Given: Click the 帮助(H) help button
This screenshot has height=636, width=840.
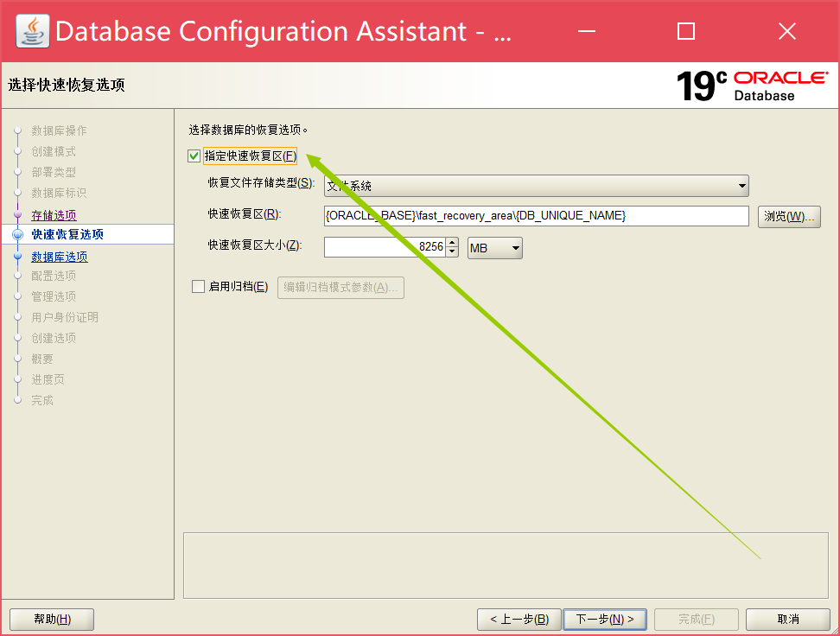Looking at the screenshot, I should point(51,619).
